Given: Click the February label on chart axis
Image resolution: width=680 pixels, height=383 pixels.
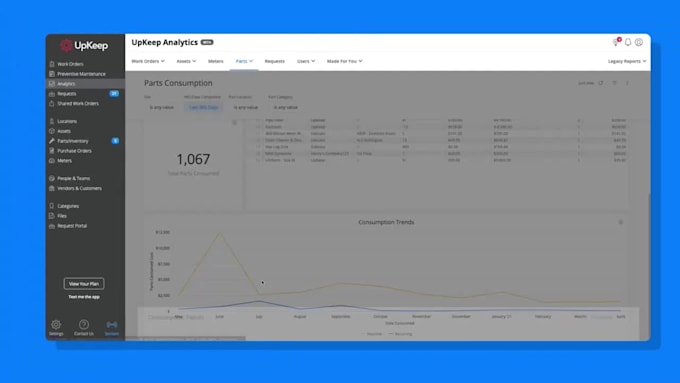Looking at the screenshot, I should pos(543,317).
